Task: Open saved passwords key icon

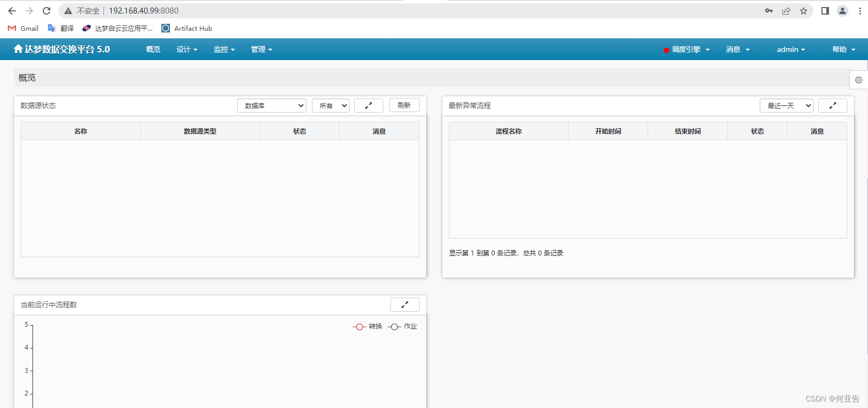Action: pyautogui.click(x=769, y=11)
